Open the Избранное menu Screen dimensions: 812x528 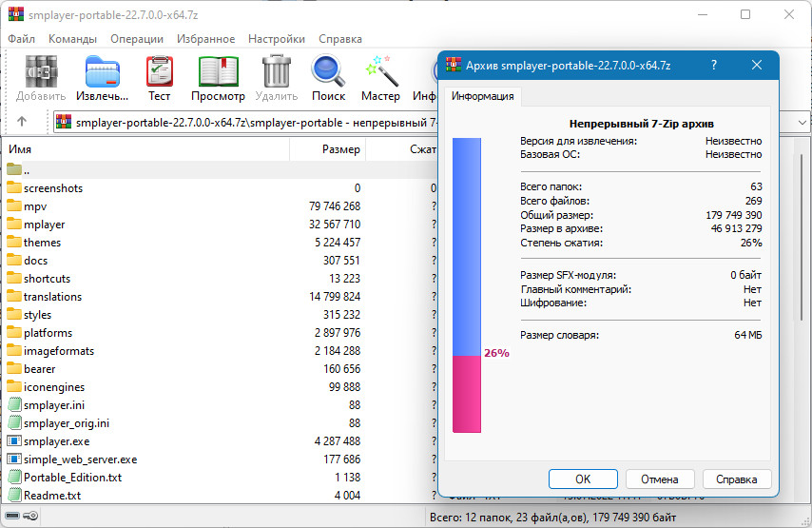205,39
